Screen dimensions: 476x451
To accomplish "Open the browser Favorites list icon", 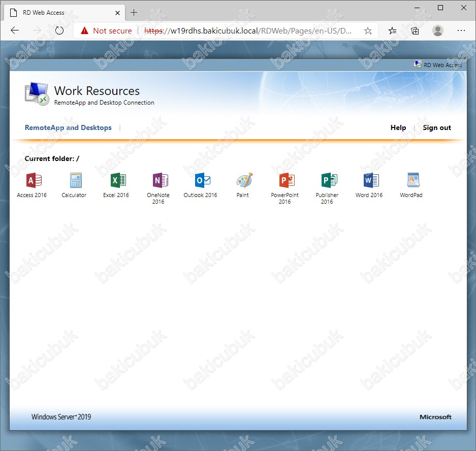I will [x=392, y=30].
